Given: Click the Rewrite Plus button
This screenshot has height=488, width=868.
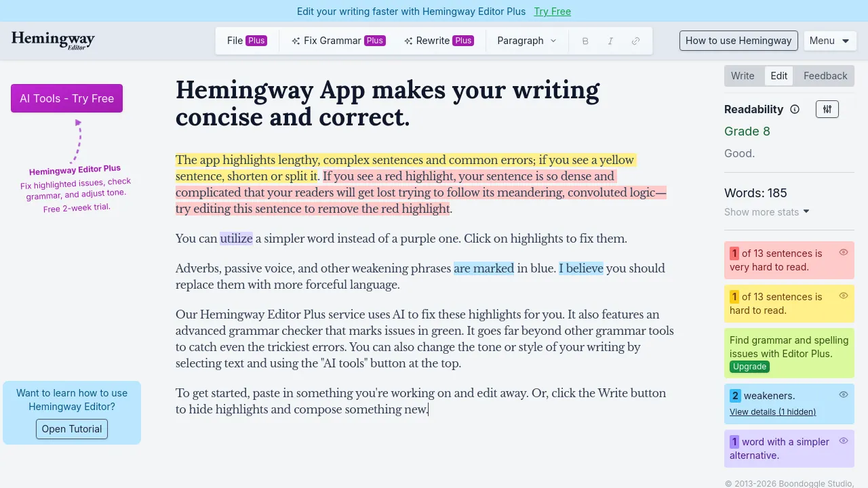Looking at the screenshot, I should coord(439,41).
